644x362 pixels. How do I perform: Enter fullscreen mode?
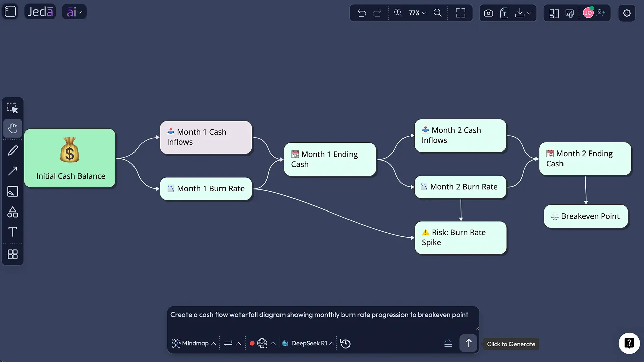460,13
